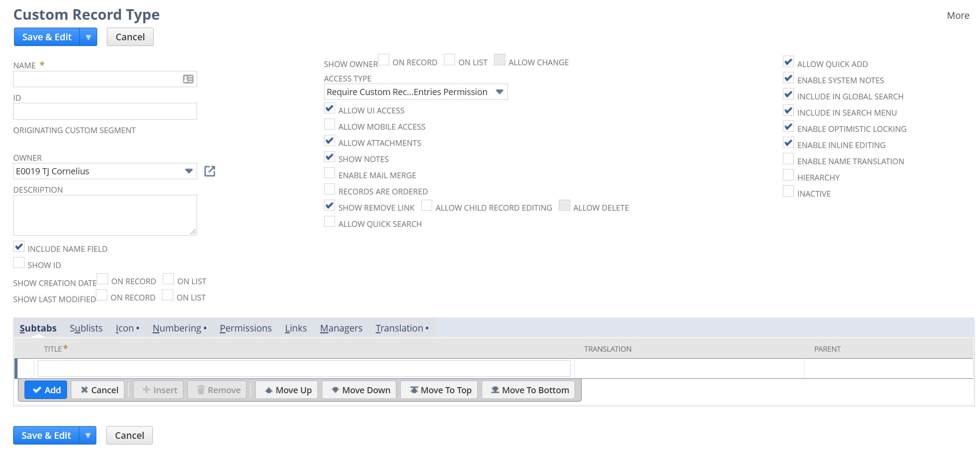Expand the bottom Save & Edit dropdown arrow
Viewport: 980px width, 455px height.
click(x=88, y=435)
